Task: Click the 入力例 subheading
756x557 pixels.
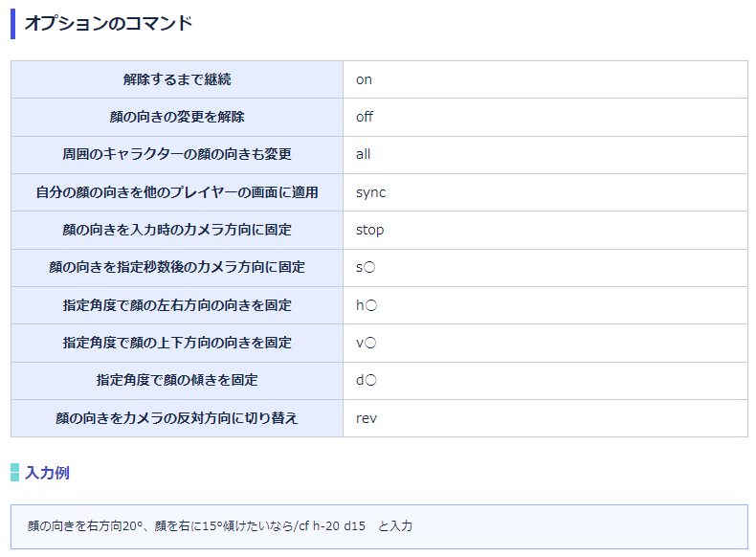Action: (47, 473)
